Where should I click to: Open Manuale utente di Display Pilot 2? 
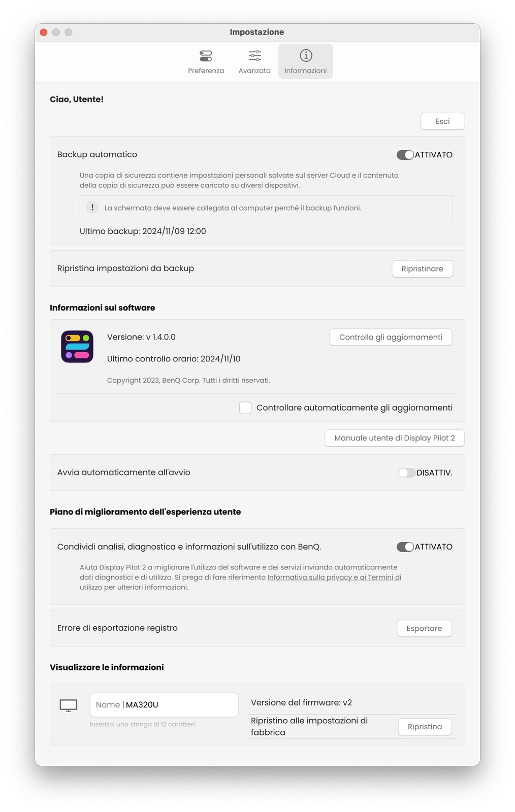394,438
